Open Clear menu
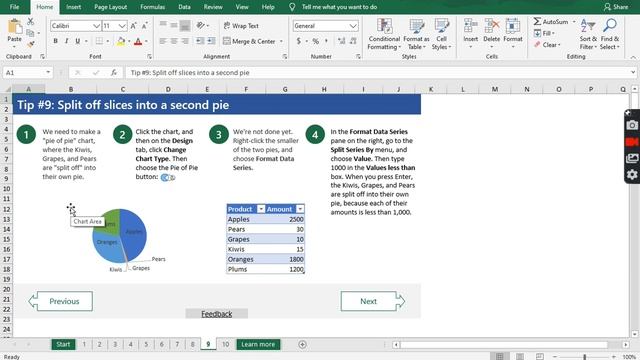 (x=547, y=44)
